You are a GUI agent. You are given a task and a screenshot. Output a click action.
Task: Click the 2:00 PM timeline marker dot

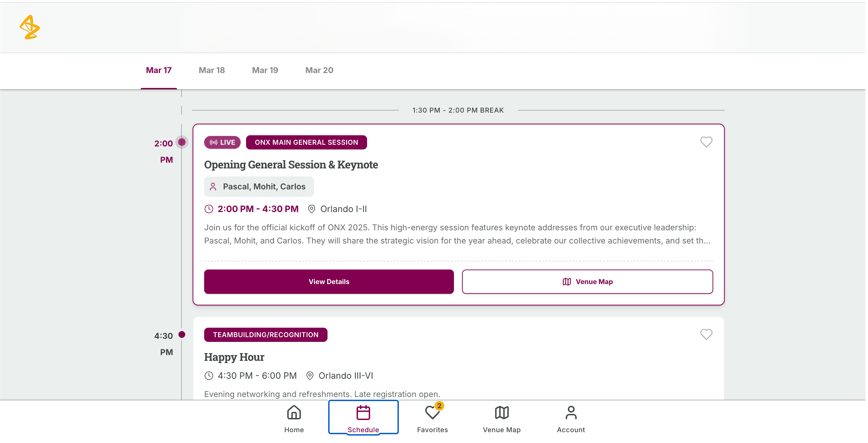[182, 142]
